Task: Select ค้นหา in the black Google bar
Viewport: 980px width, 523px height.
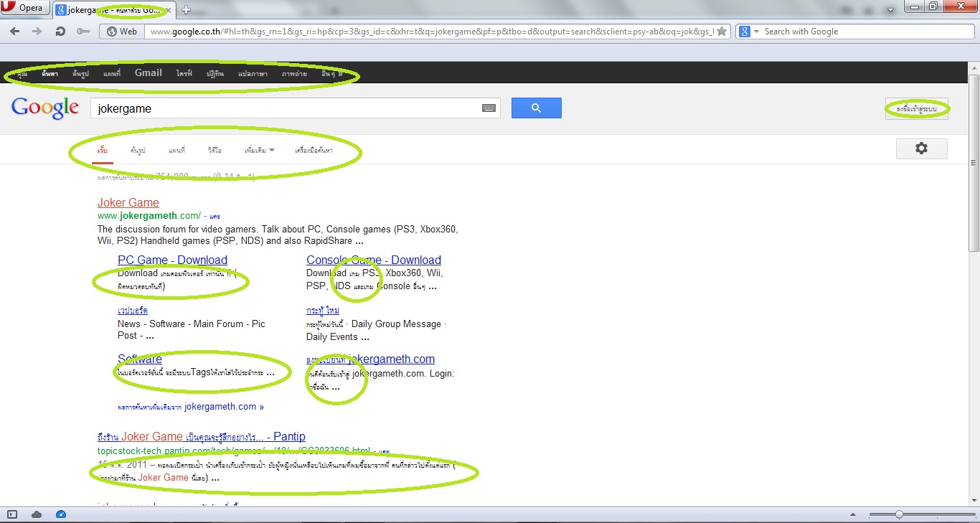Action: tap(50, 73)
